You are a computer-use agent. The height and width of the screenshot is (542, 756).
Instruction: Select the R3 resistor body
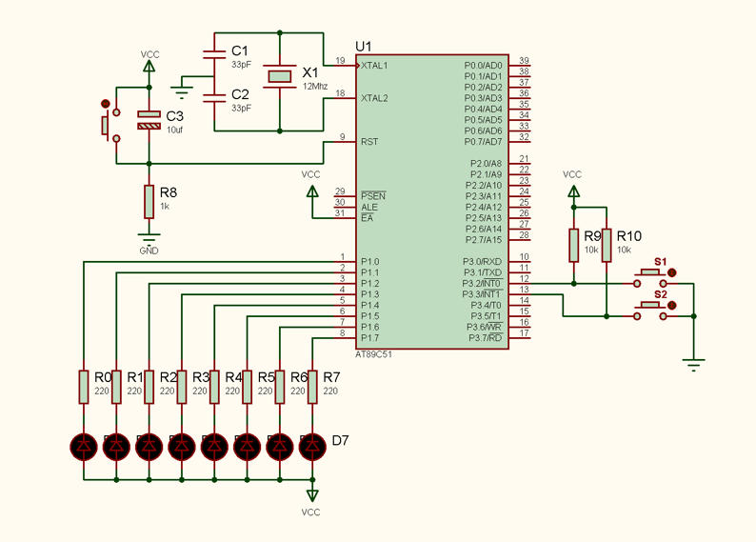point(182,387)
